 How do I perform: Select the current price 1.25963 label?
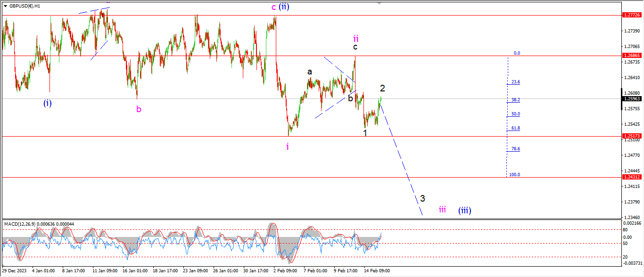tap(632, 99)
